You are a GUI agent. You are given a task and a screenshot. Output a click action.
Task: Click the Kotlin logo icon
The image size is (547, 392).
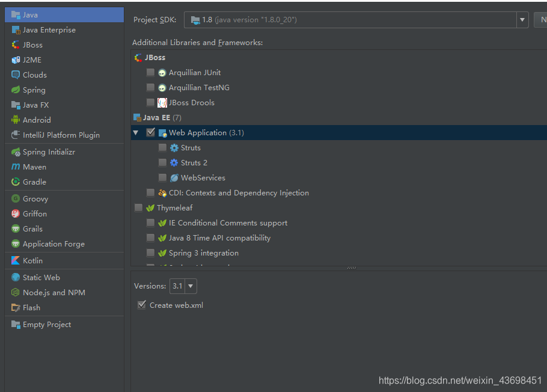tap(16, 261)
